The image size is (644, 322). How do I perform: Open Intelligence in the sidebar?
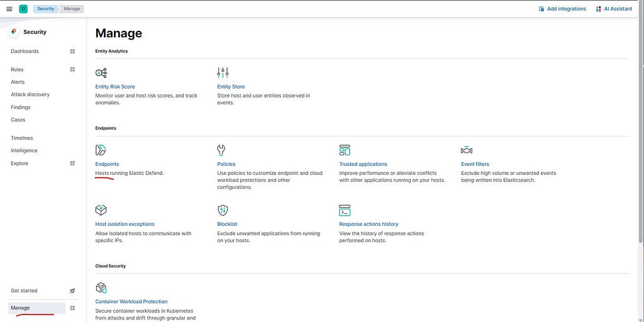(x=25, y=151)
